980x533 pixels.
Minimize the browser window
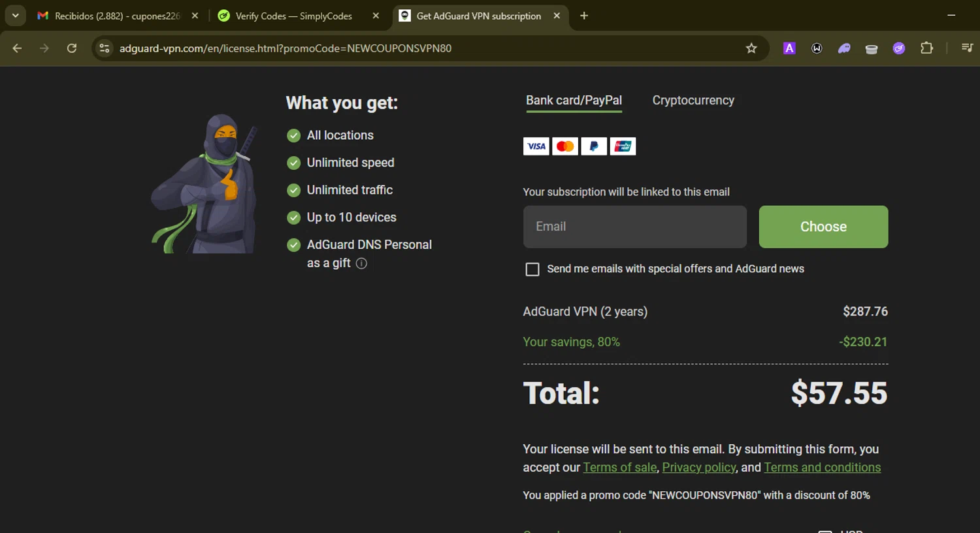click(x=951, y=16)
